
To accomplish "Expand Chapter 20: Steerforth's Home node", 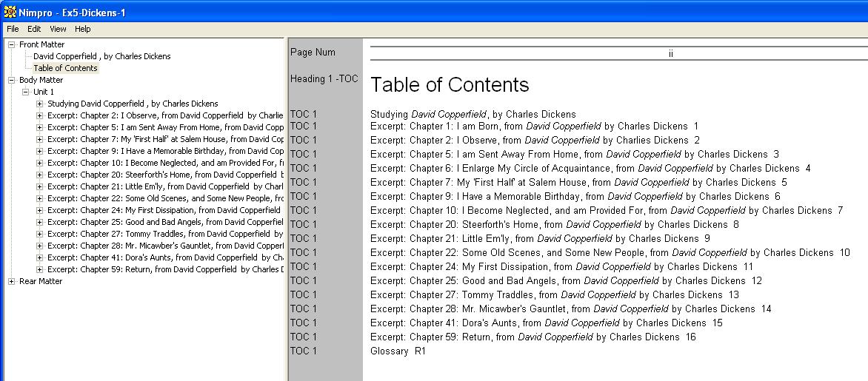I will [39, 175].
